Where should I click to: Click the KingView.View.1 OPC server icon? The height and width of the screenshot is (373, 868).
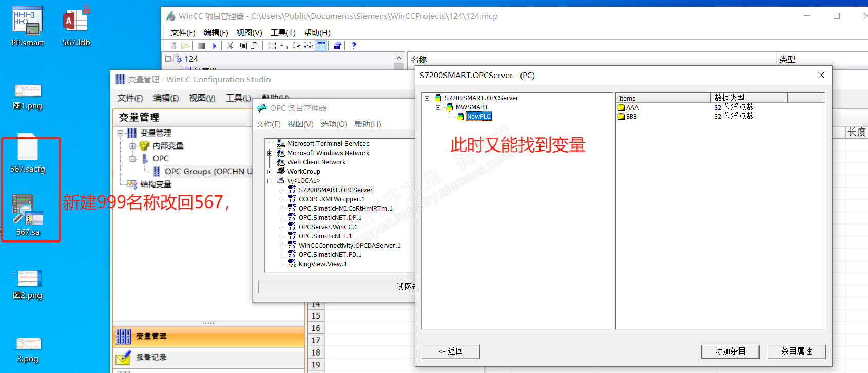[292, 264]
